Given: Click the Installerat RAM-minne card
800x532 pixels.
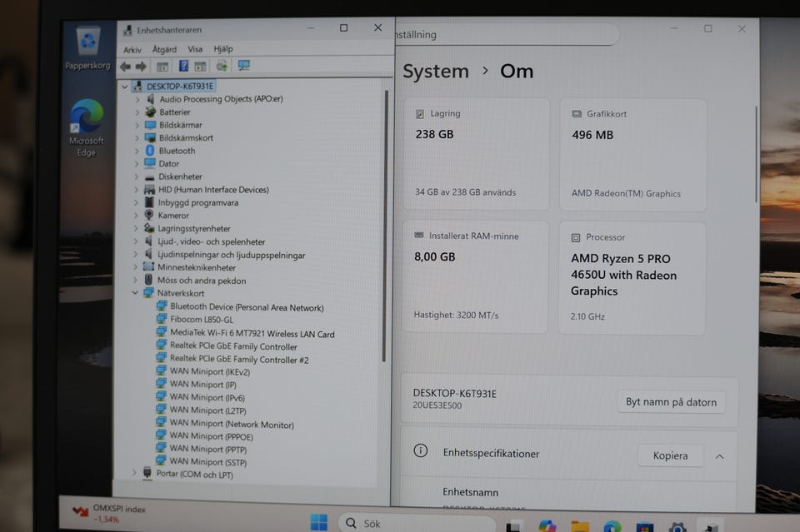Looking at the screenshot, I should coord(476,276).
